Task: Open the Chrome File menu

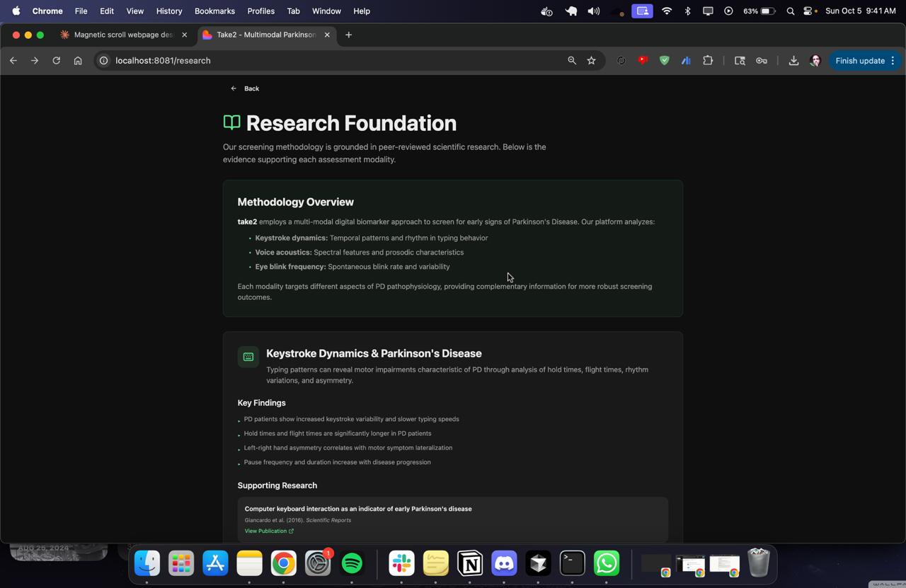Action: click(x=81, y=11)
